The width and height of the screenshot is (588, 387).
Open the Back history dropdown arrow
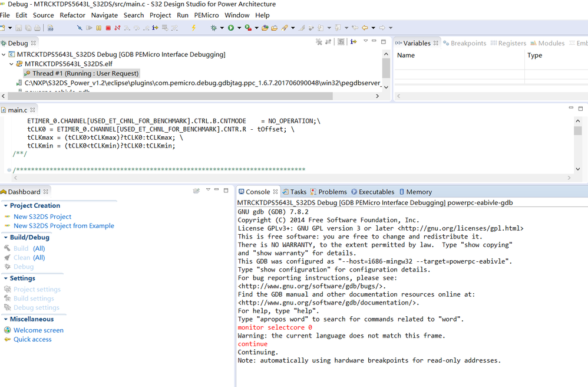(x=373, y=28)
